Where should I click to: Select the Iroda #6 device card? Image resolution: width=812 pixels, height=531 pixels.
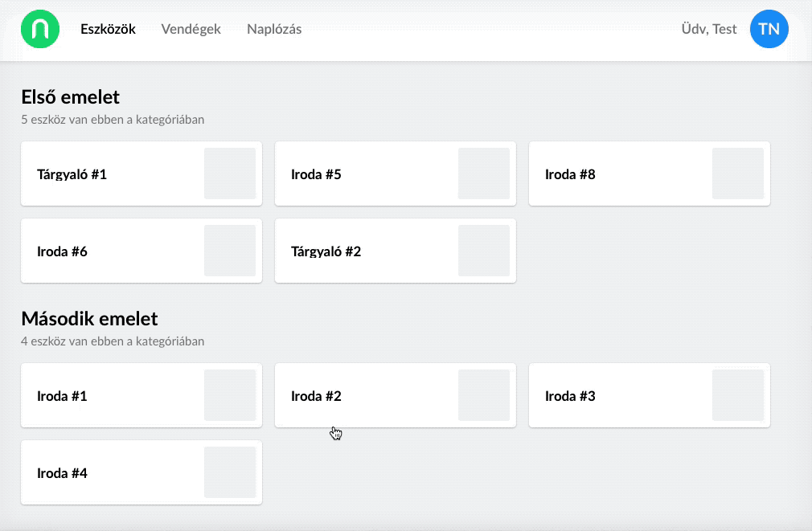click(113, 251)
